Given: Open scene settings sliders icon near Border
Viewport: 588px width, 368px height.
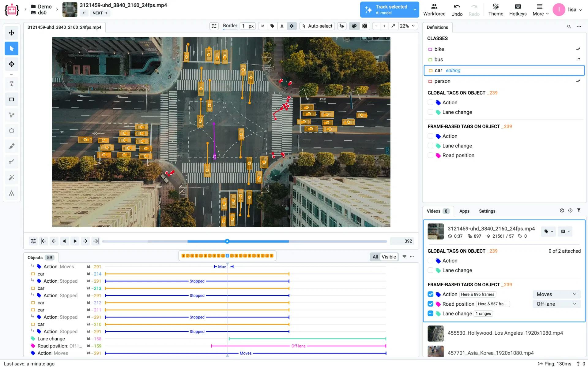Looking at the screenshot, I should 214,26.
